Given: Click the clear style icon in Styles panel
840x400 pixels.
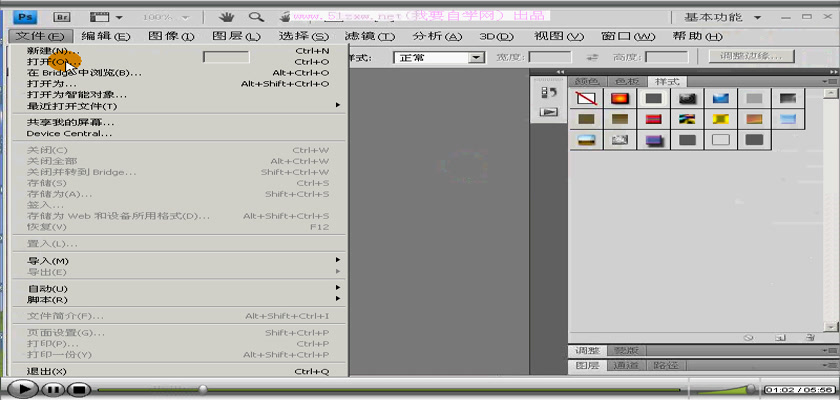Looking at the screenshot, I should click(749, 338).
